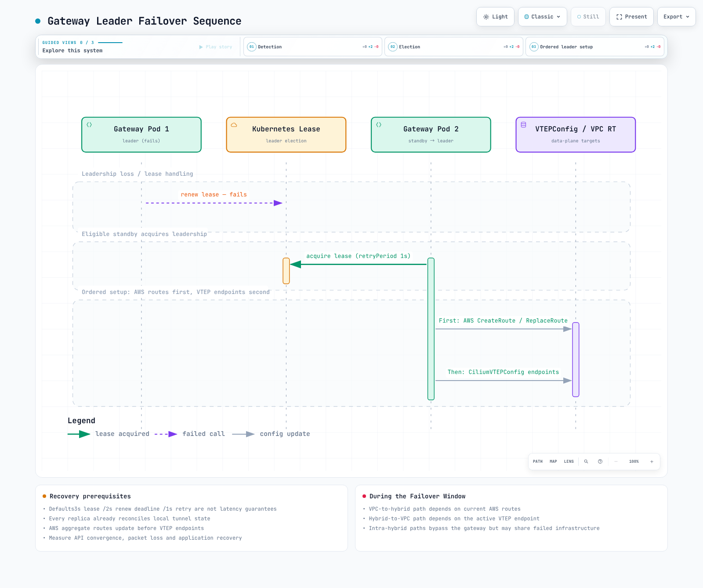Select the Gateway Pod 1 node
Viewport: 703px width, 588px height.
coord(141,134)
